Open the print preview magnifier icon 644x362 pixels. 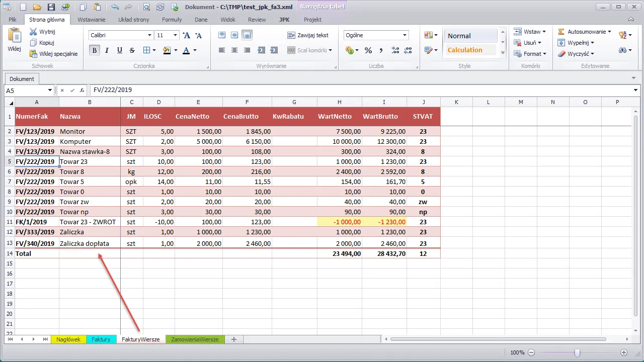point(146,7)
